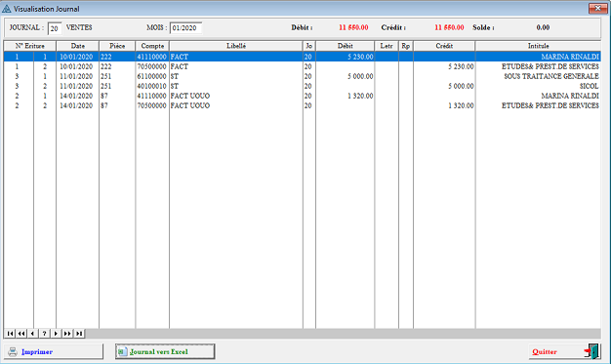611x364 pixels.
Task: Click credit amount 5 230.00
Action: tap(461, 66)
